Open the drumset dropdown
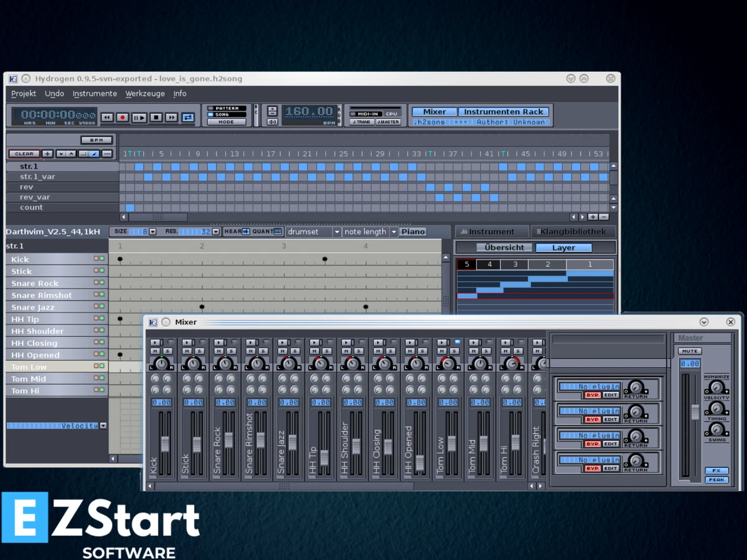747x560 pixels. [x=314, y=231]
